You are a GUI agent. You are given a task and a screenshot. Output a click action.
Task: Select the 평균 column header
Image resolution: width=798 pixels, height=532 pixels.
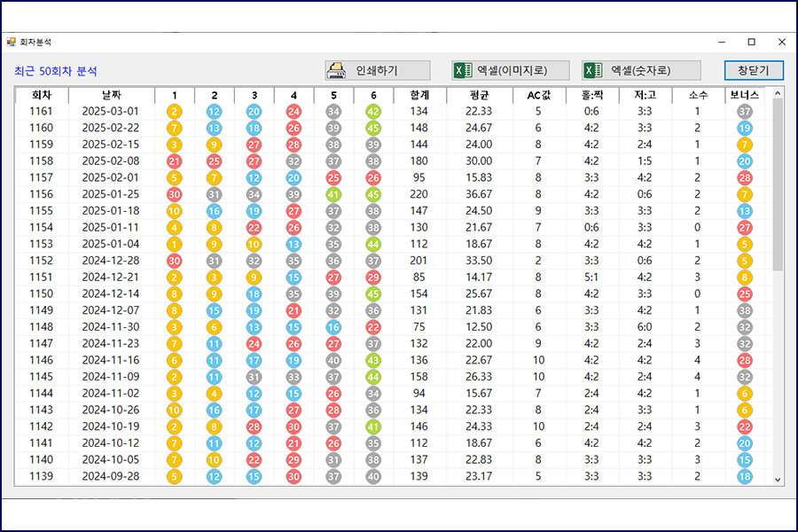coord(480,95)
